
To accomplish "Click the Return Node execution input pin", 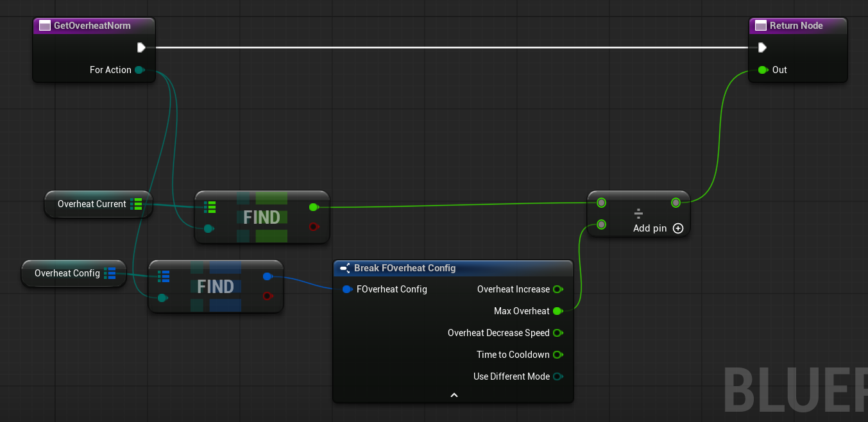I will 762,47.
